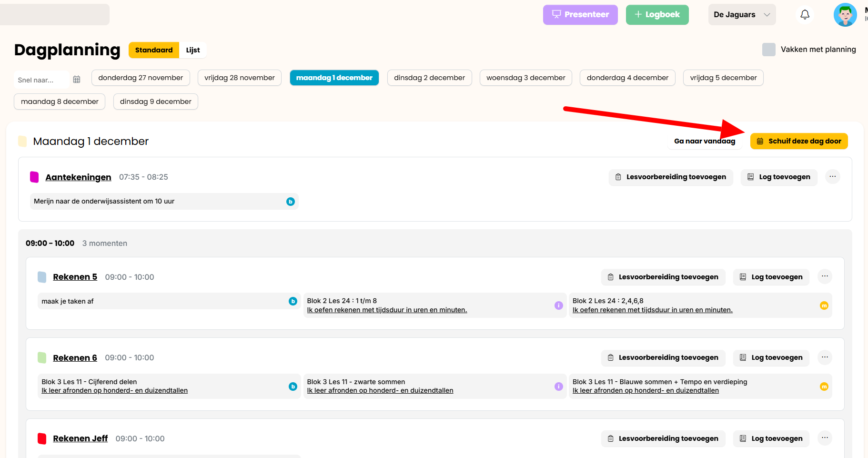Open three-dots menu for Rekenen 6

(x=825, y=357)
